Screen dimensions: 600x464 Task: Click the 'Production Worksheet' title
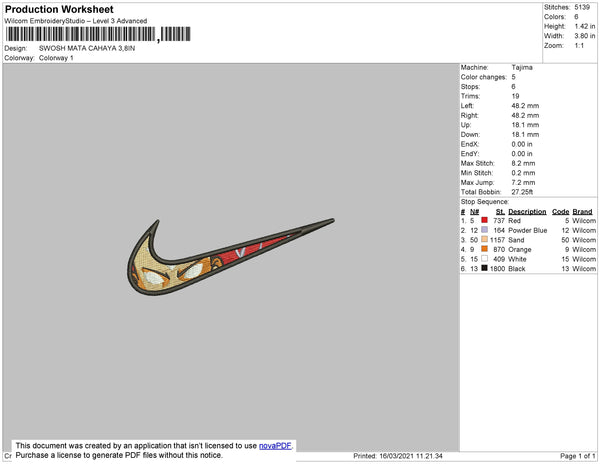59,10
